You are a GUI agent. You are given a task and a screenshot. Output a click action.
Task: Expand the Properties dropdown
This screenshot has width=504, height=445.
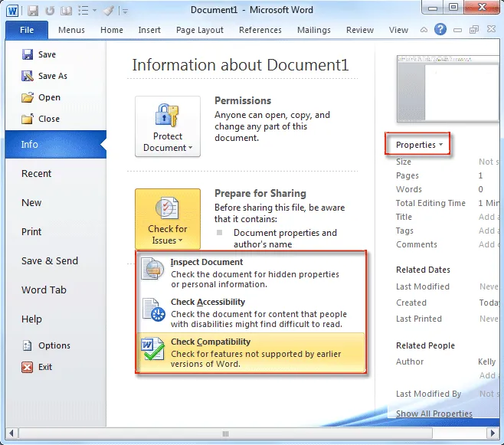click(x=418, y=145)
